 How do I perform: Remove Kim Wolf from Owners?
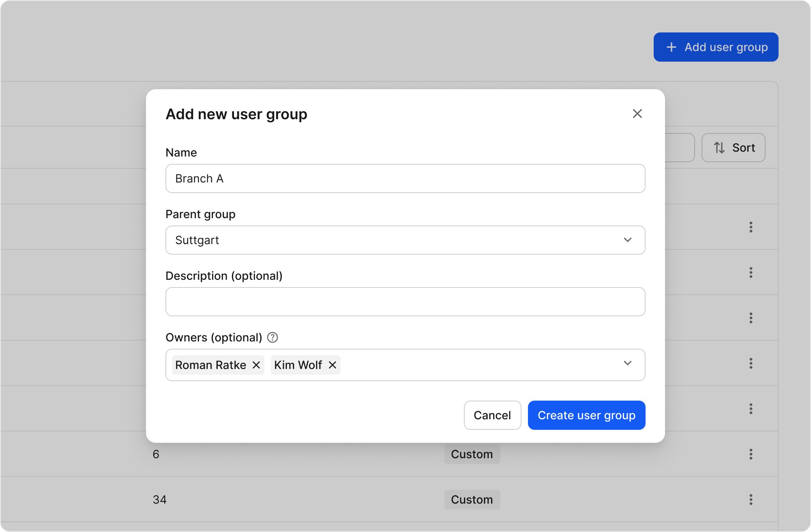coord(333,365)
